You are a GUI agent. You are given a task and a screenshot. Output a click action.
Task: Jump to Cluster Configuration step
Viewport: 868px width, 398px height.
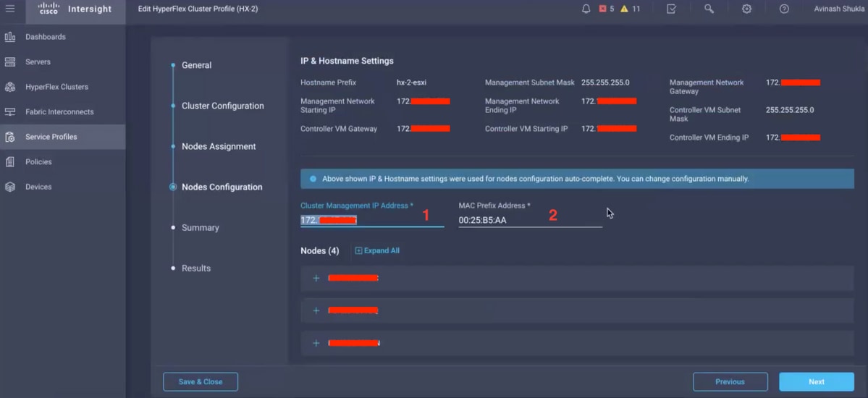coord(222,106)
